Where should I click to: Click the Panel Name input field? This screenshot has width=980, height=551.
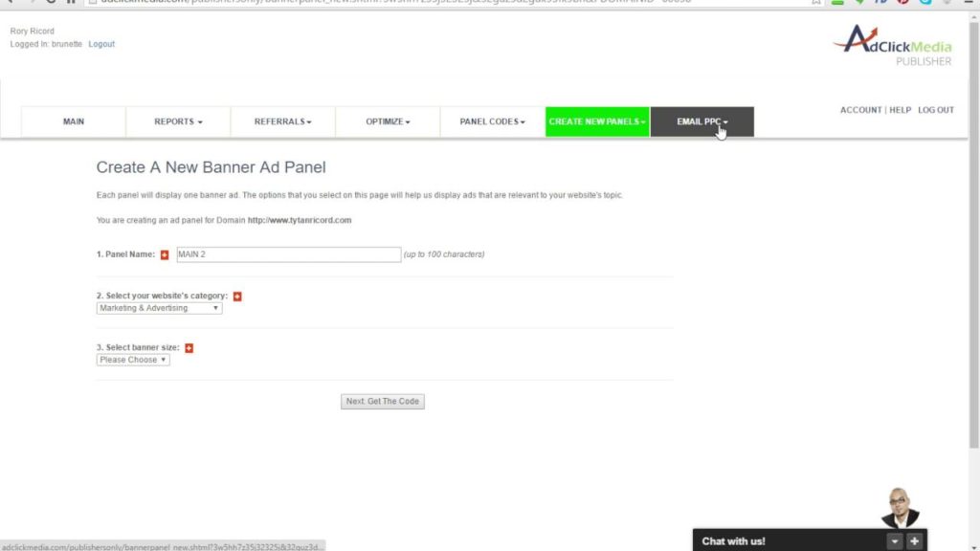pyautogui.click(x=289, y=254)
